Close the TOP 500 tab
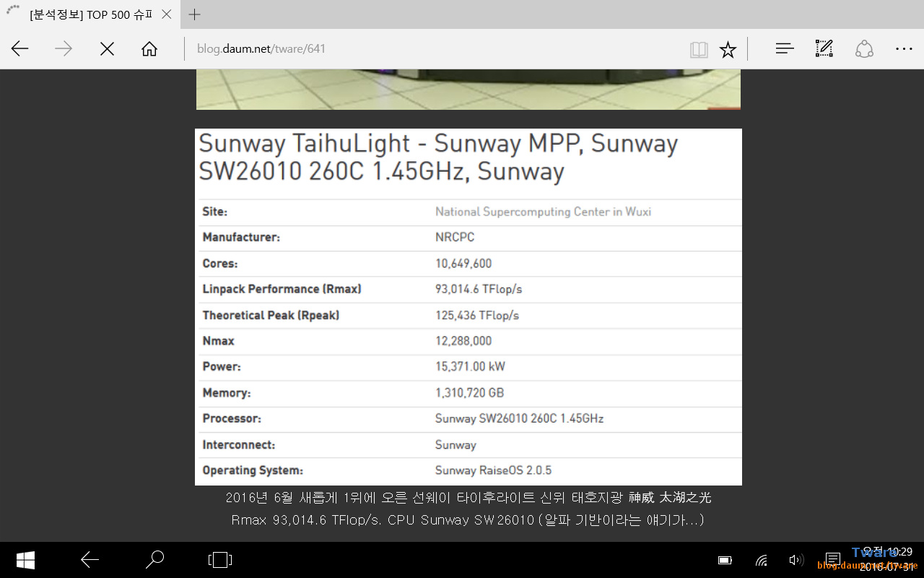The height and width of the screenshot is (578, 924). [167, 14]
